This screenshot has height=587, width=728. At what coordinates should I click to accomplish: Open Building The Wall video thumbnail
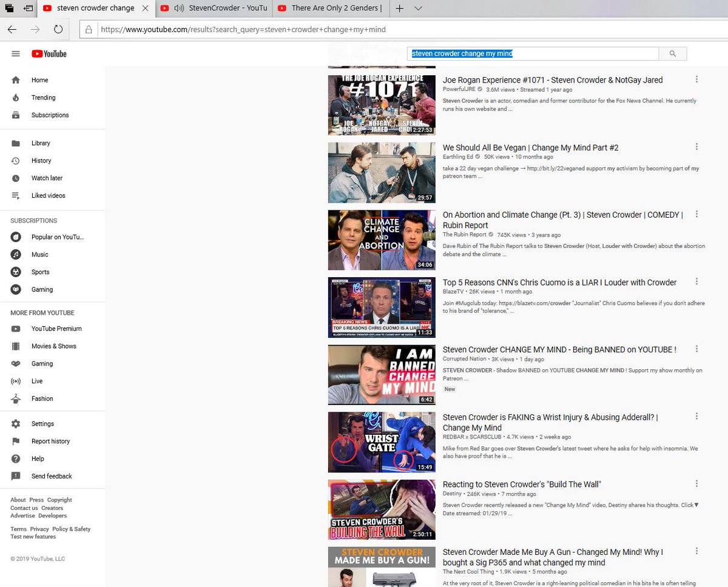382,509
